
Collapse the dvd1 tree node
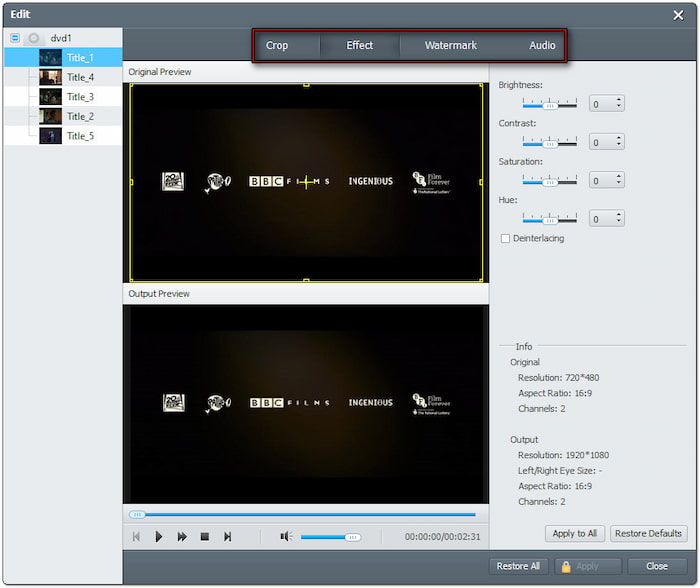(14, 38)
